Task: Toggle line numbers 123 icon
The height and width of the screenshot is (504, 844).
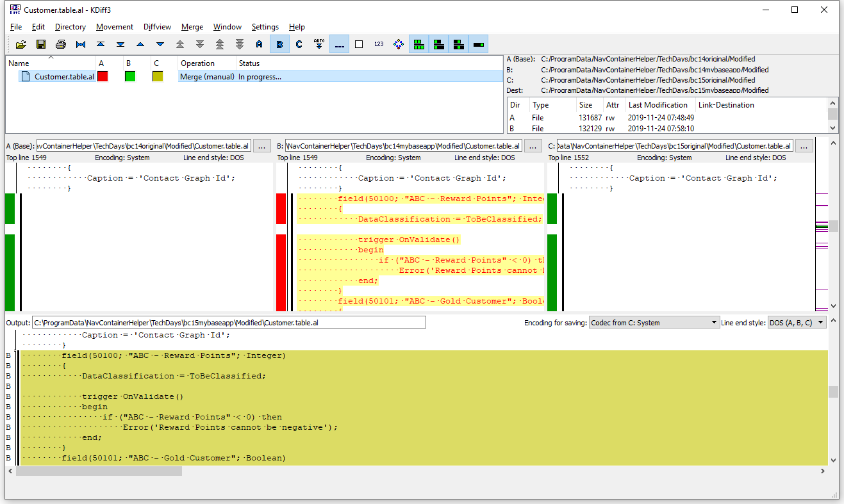Action: (x=379, y=44)
